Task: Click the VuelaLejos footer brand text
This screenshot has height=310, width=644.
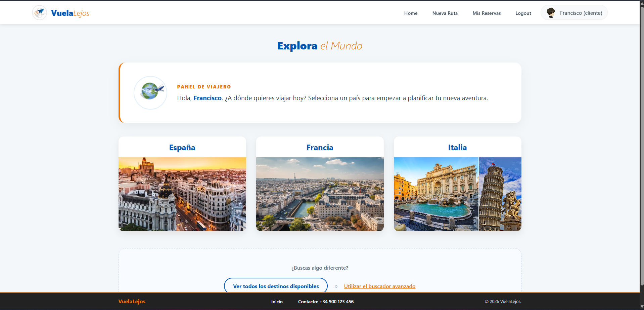Action: point(132,302)
